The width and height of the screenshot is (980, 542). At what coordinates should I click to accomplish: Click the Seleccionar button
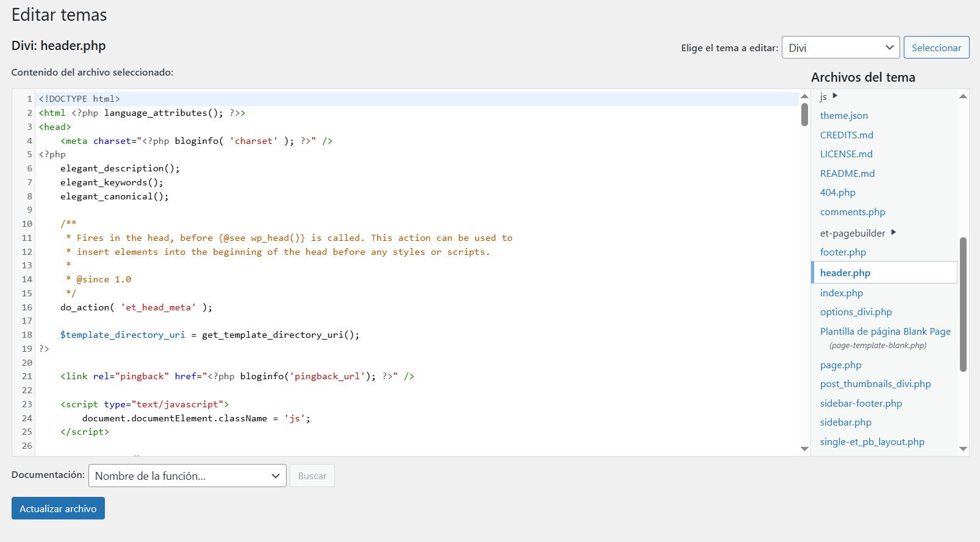coord(936,48)
